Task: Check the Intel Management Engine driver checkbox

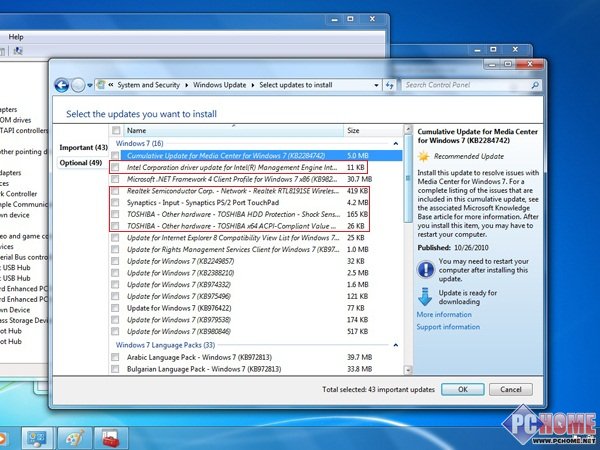Action: tap(115, 167)
